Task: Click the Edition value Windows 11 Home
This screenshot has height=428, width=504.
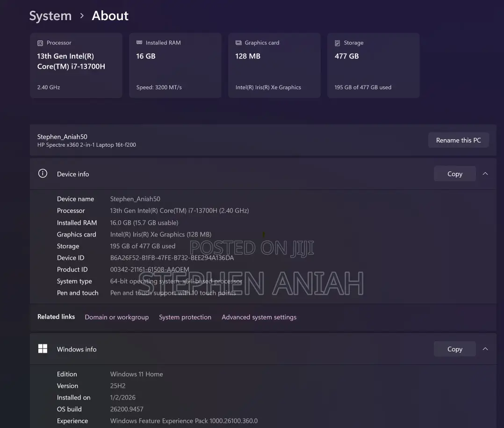Action: [137, 374]
